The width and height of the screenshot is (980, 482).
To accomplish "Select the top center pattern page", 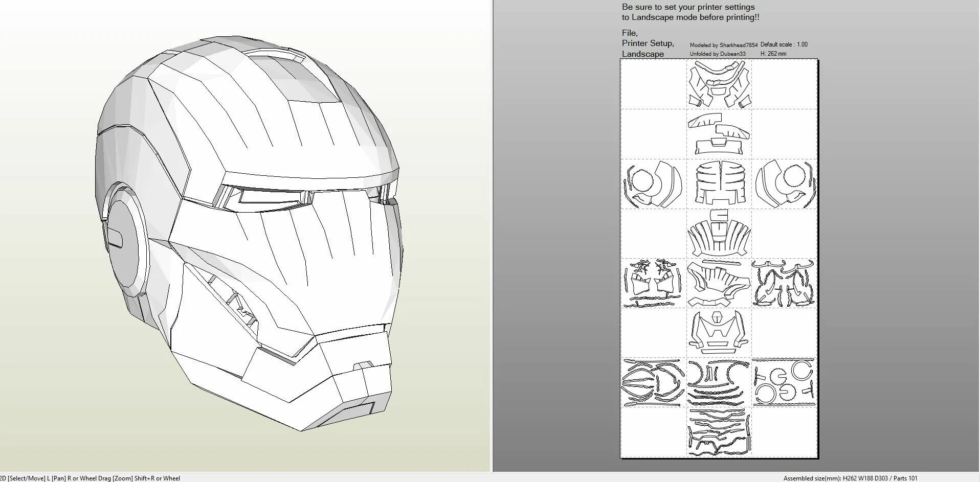I will [719, 84].
